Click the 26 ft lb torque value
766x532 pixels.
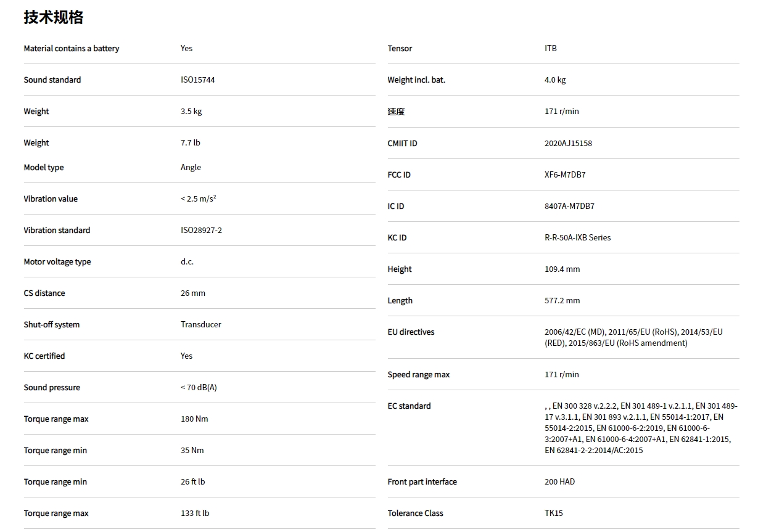pyautogui.click(x=192, y=482)
